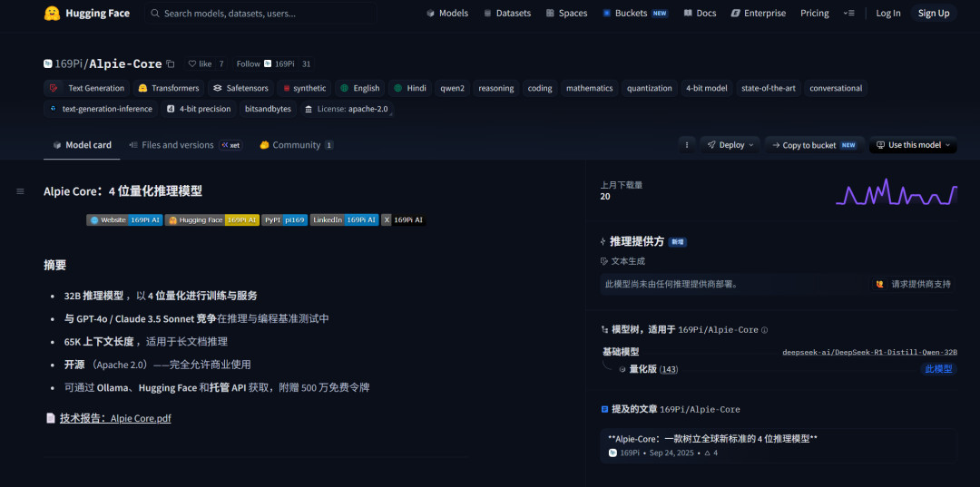Open the more navigation menu icon
The height and width of the screenshot is (487, 980).
pyautogui.click(x=848, y=13)
